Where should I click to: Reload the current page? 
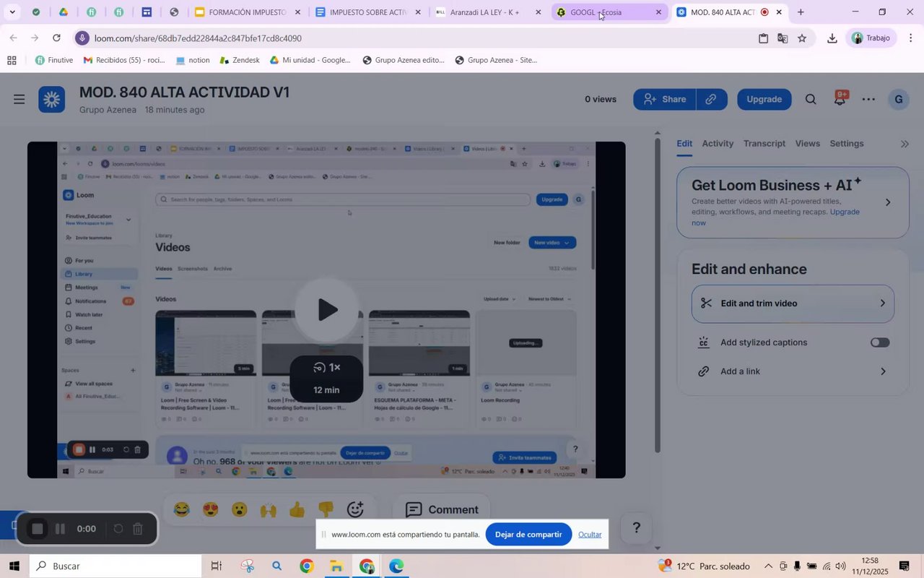(x=57, y=38)
